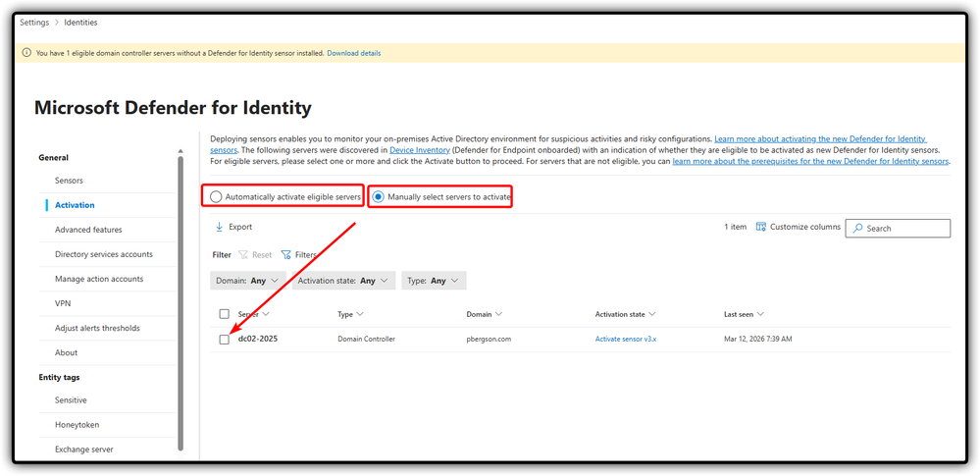Select Automatically activate eligible servers radio button
Viewport: 980px width, 476px height.
click(x=216, y=197)
